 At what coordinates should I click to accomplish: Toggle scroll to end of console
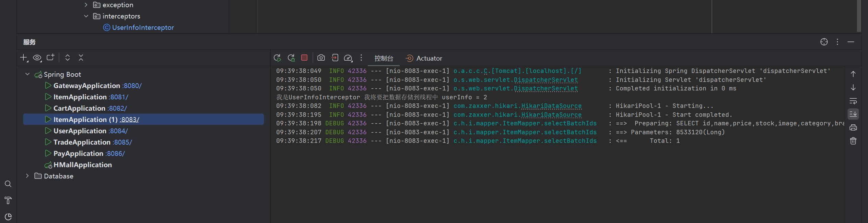[853, 114]
